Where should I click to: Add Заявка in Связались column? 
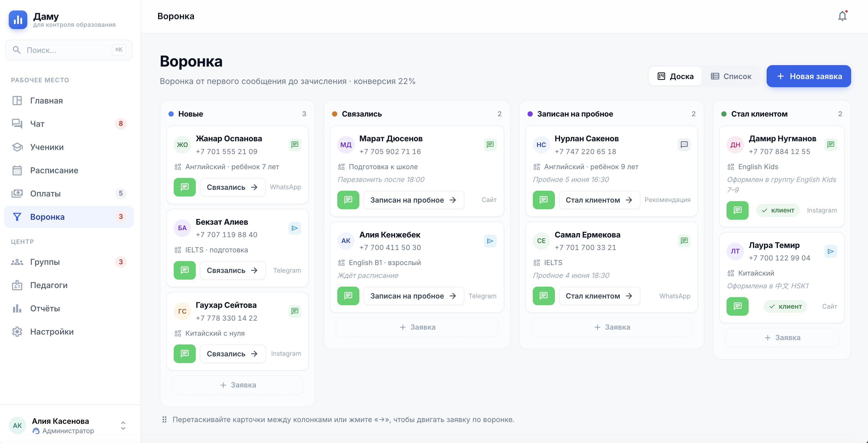point(417,327)
